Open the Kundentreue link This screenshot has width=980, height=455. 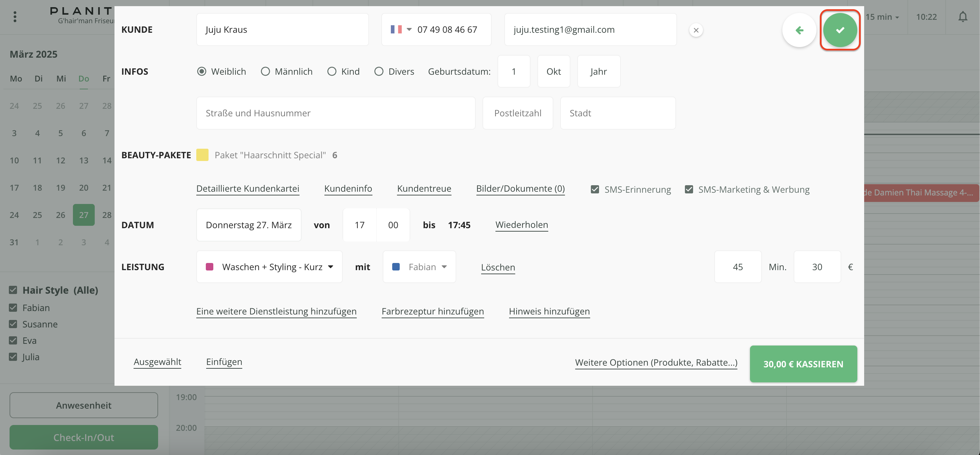coord(424,189)
